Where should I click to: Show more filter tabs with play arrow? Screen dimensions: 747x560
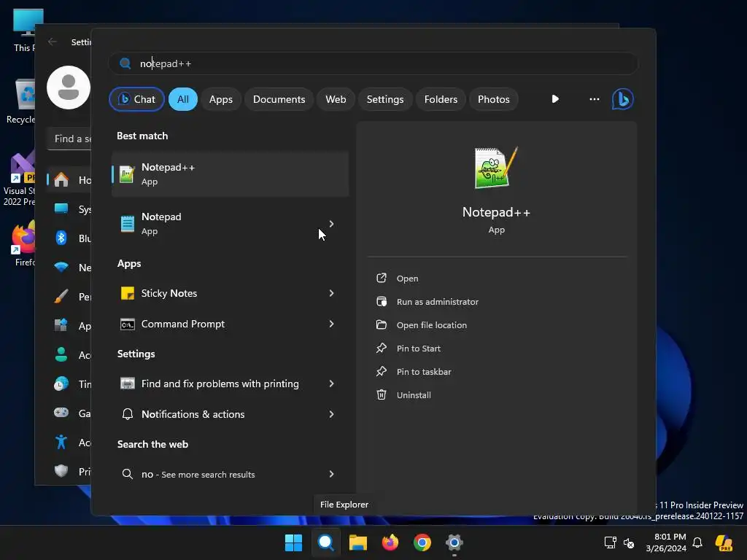(x=555, y=99)
